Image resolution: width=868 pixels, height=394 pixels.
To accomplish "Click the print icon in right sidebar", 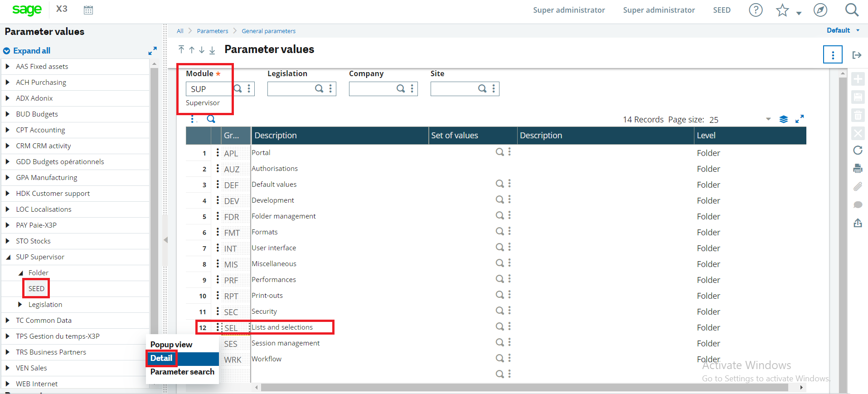I will tap(858, 168).
